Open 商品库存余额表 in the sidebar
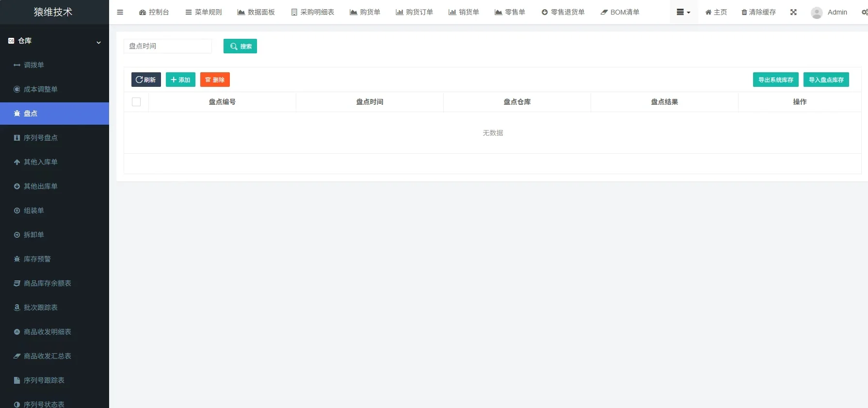The width and height of the screenshot is (868, 408). point(54,283)
